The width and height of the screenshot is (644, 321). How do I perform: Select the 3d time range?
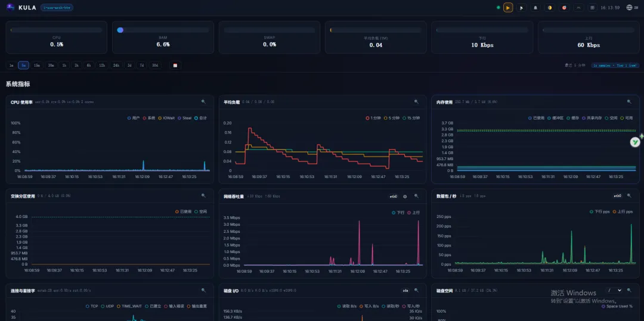(129, 65)
